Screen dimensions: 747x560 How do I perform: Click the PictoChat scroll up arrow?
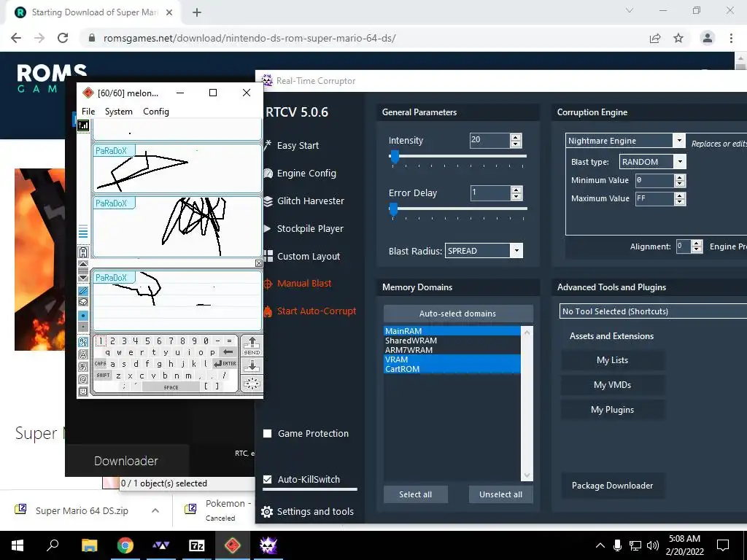(x=83, y=264)
